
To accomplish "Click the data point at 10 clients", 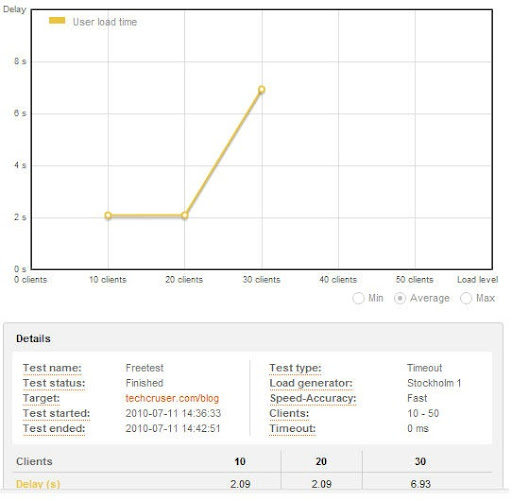I will tap(108, 215).
